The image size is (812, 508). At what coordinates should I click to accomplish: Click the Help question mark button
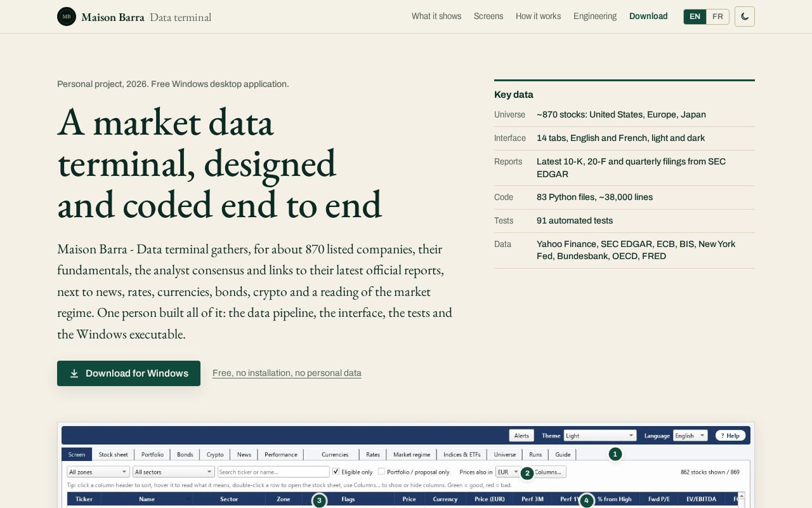[x=730, y=436]
